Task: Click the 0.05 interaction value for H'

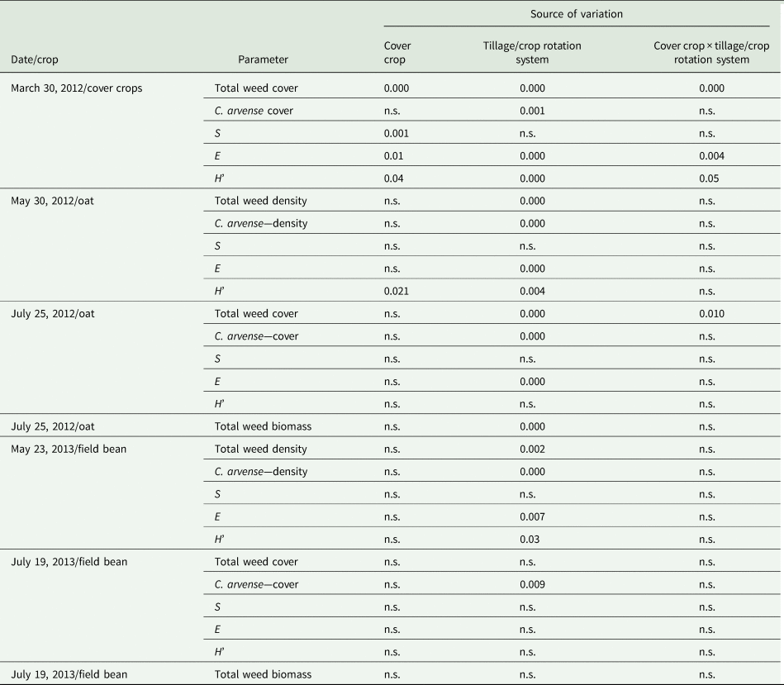Action: (709, 178)
